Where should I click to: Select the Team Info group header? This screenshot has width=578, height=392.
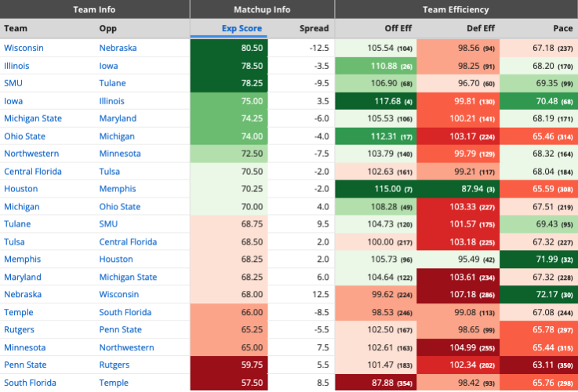(x=94, y=9)
